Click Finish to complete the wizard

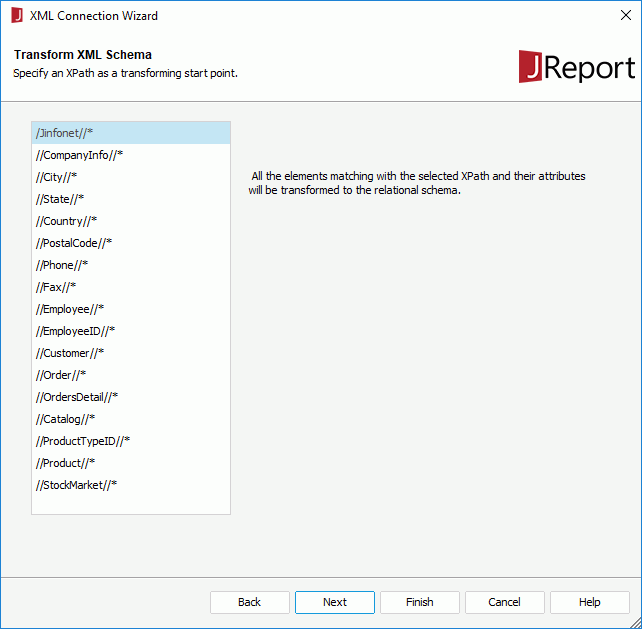coord(420,602)
